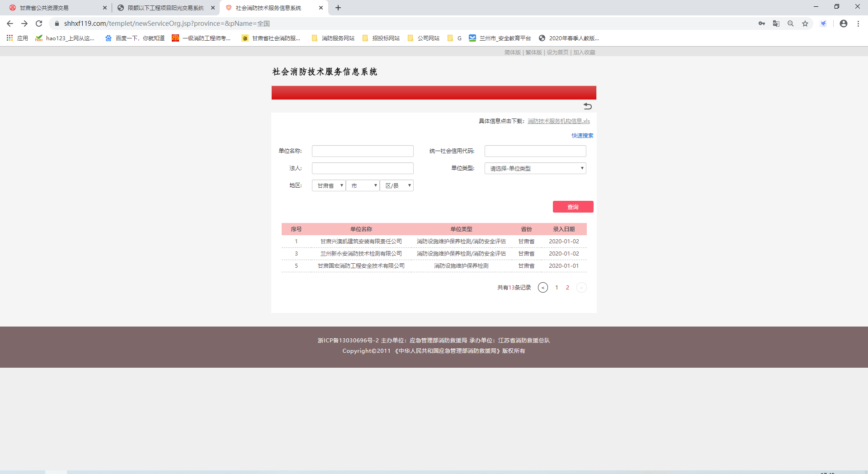Focus the 法人 input field
The width and height of the screenshot is (868, 474).
point(363,168)
